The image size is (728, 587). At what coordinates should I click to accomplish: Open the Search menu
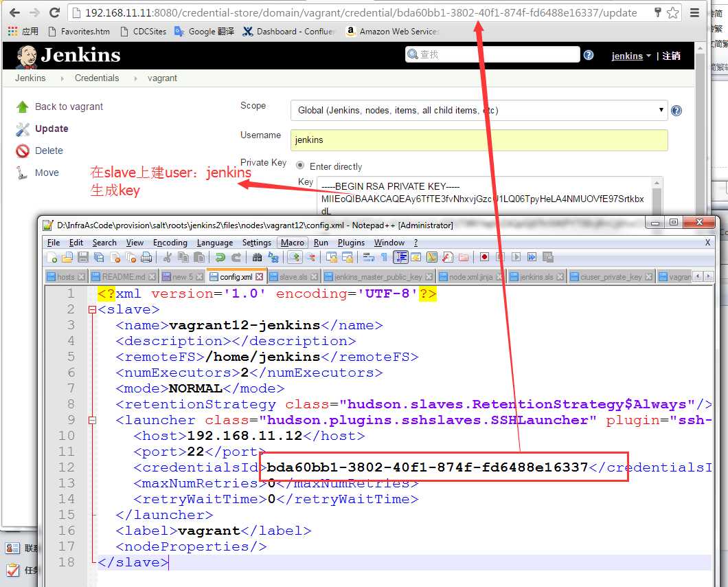pos(104,243)
